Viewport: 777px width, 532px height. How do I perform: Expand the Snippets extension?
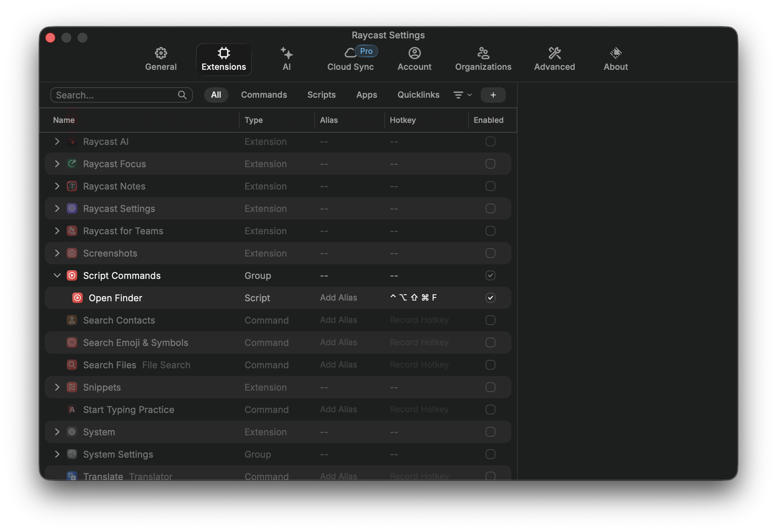(x=57, y=387)
